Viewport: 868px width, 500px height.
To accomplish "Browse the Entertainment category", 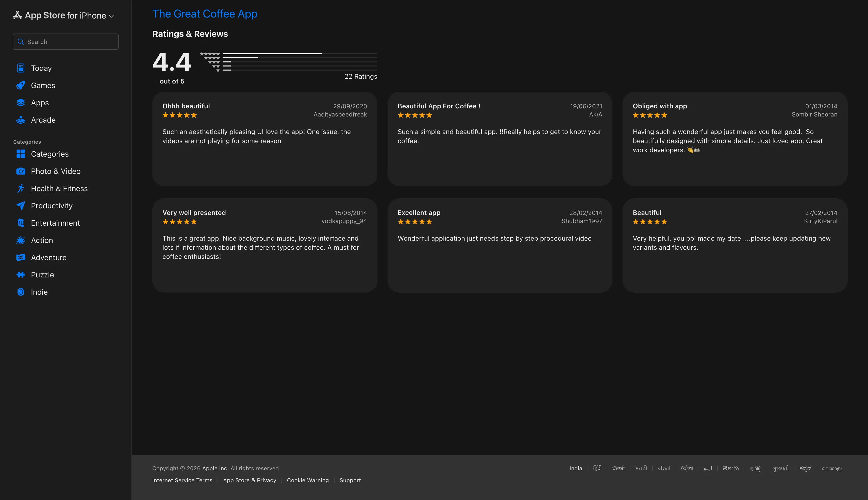I will coord(55,223).
